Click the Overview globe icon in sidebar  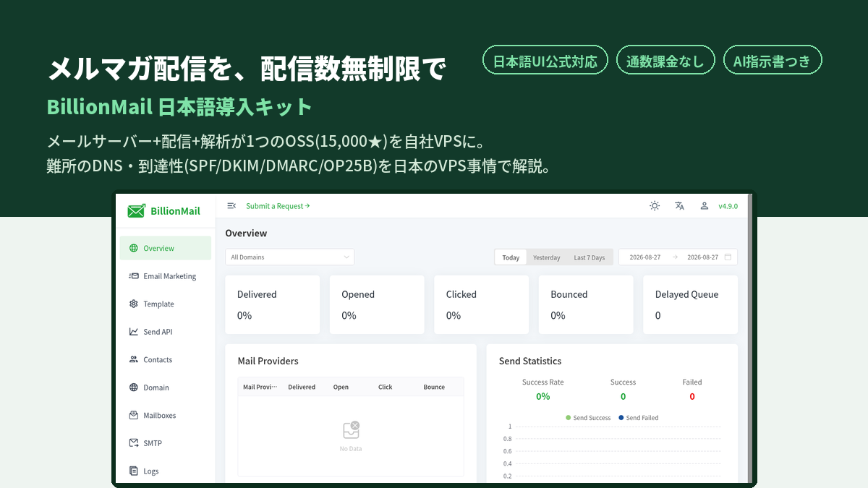[x=133, y=248]
